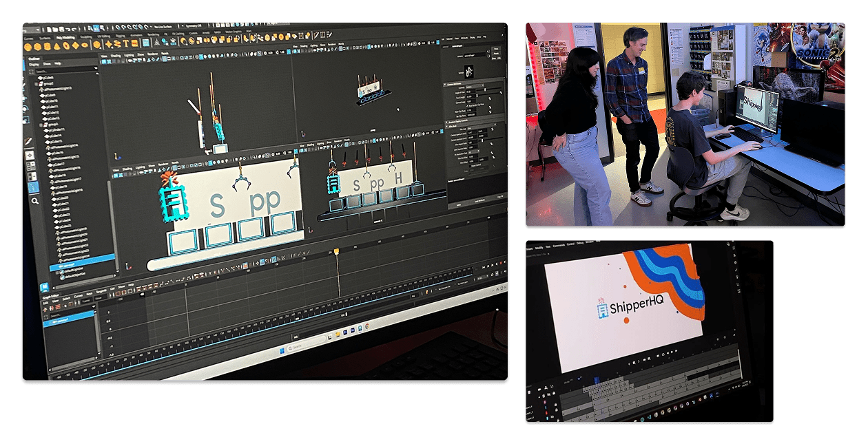Click the SVG icon on Maya's shelf
The height and width of the screenshot is (435, 868).
point(134,45)
